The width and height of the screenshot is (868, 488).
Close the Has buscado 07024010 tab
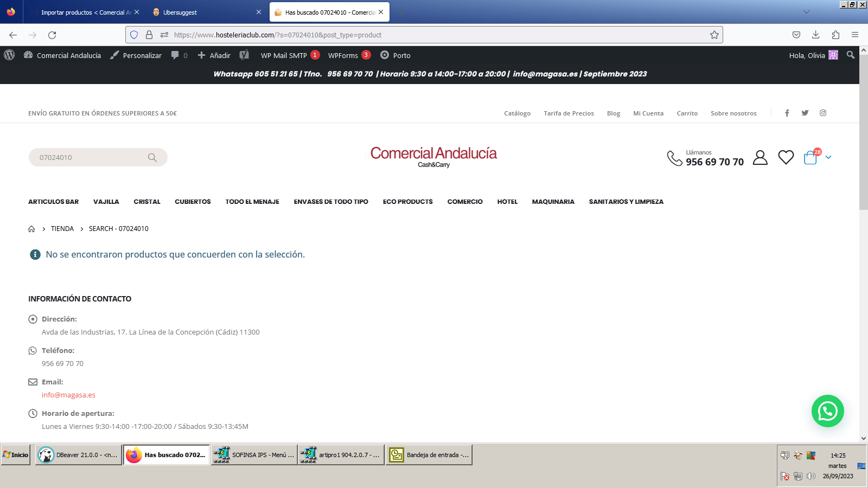[x=381, y=12]
